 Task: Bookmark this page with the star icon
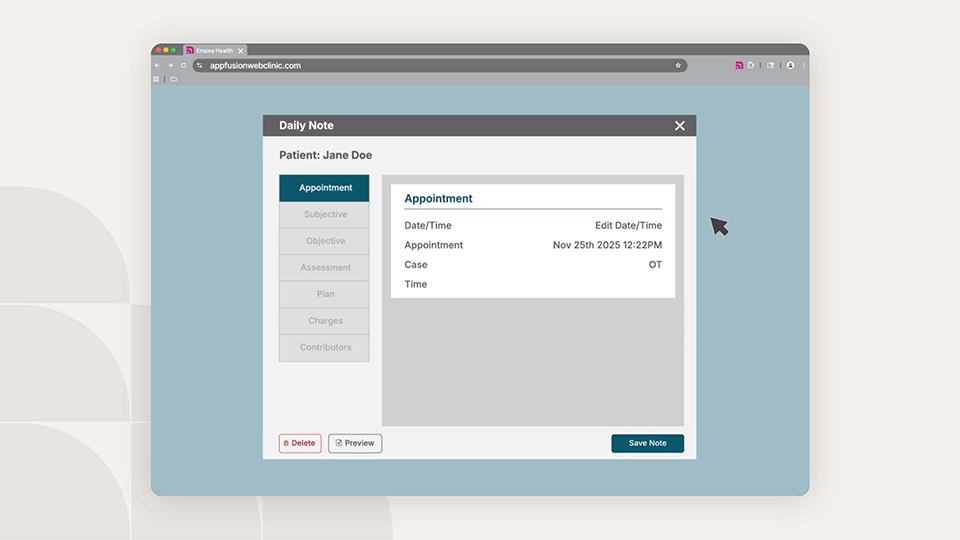678,65
